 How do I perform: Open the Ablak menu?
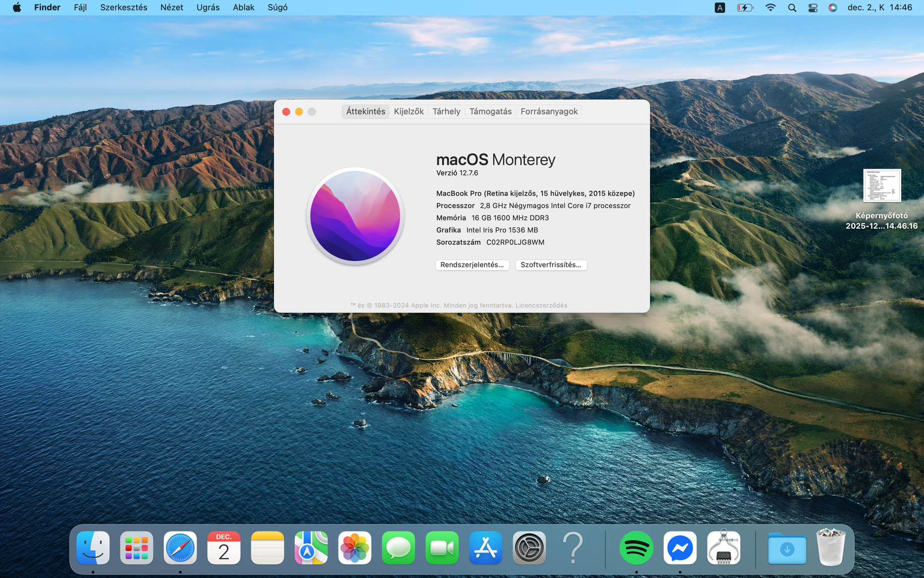point(244,8)
